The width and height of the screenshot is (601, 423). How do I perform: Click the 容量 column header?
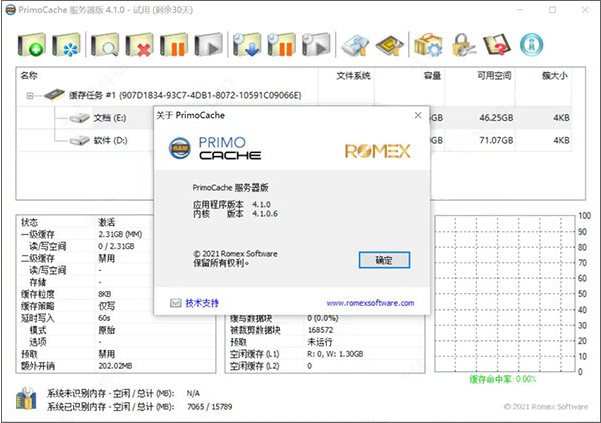pos(432,76)
